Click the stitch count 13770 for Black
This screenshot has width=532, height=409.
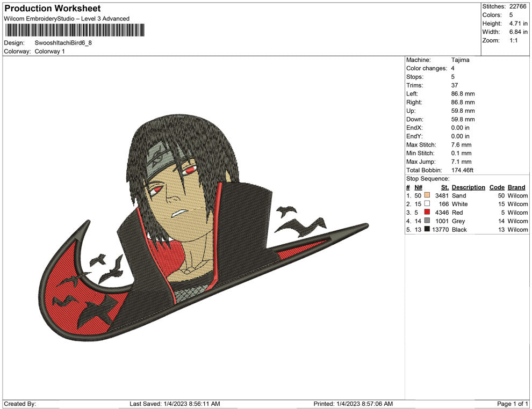coord(441,229)
